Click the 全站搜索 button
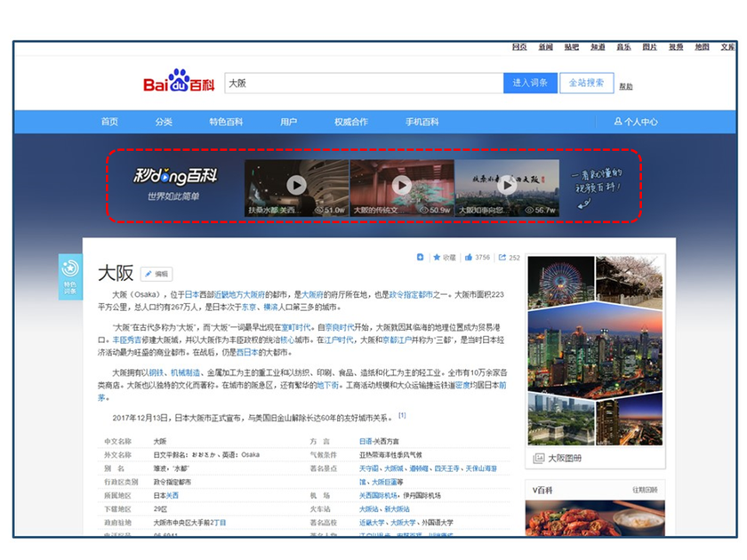 586,83
